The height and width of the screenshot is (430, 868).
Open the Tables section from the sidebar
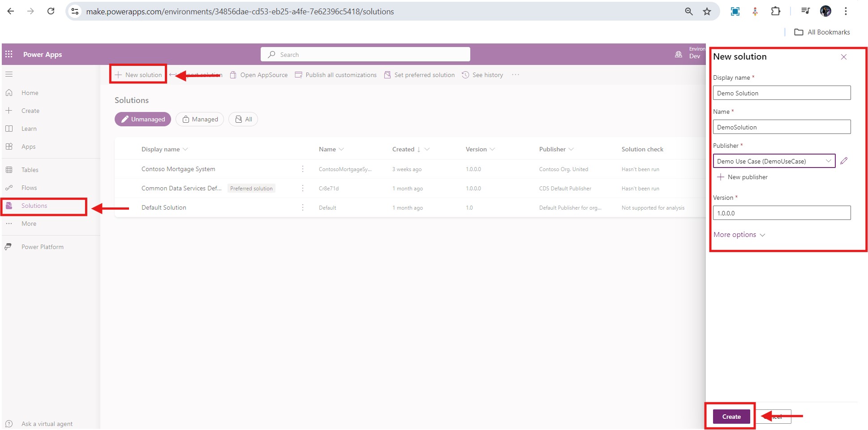tap(10, 169)
